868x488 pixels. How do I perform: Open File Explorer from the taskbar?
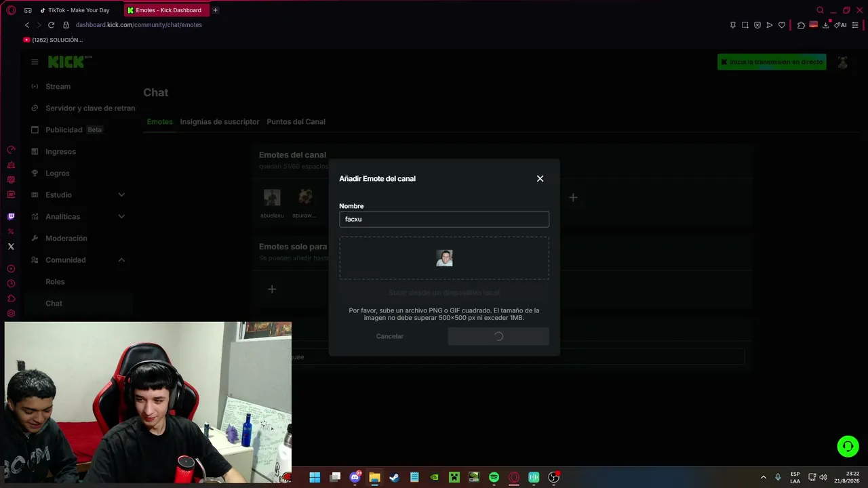[374, 477]
